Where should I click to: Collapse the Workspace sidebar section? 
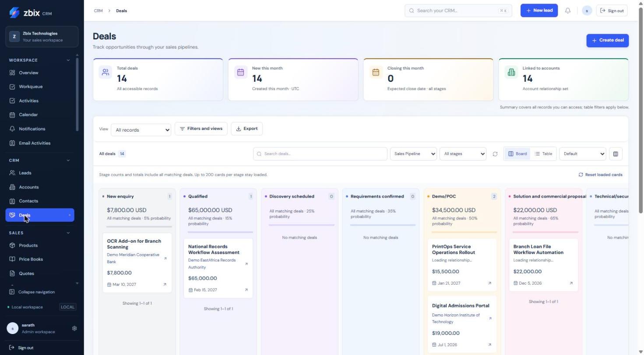tap(68, 60)
